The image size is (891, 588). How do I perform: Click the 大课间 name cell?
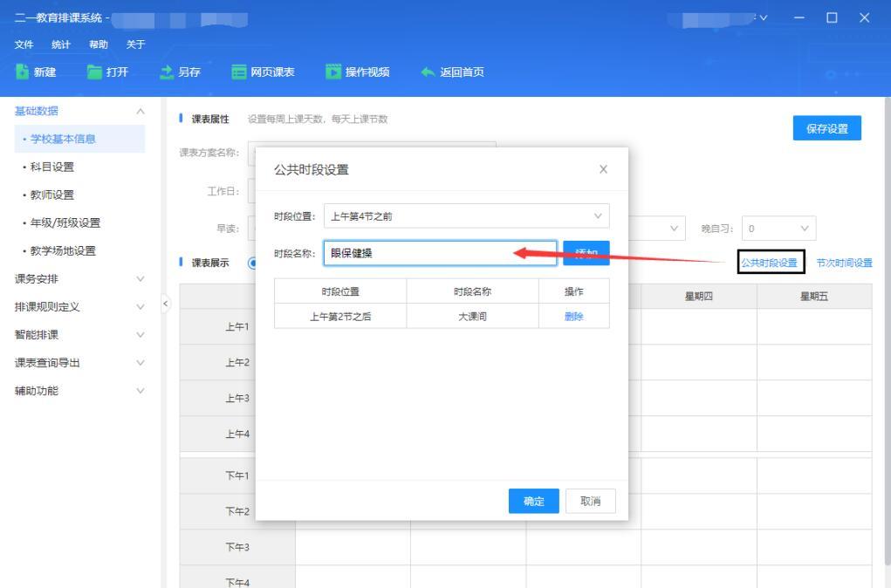pos(472,317)
